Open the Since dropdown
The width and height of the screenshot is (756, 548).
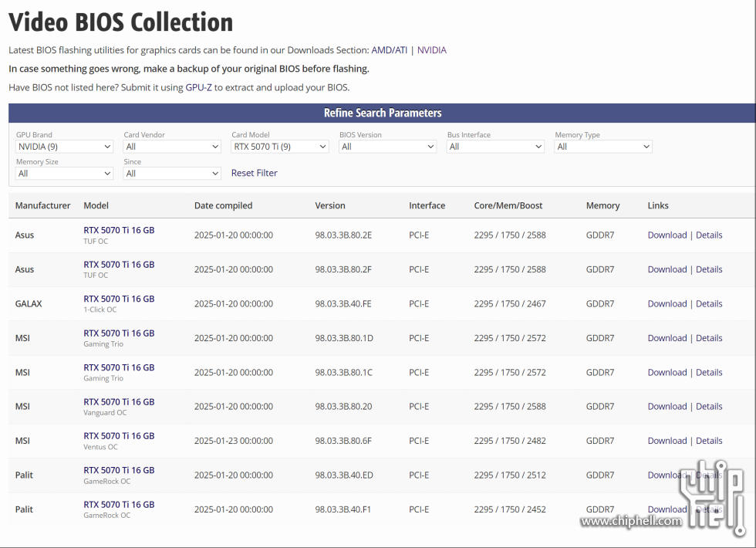point(172,174)
